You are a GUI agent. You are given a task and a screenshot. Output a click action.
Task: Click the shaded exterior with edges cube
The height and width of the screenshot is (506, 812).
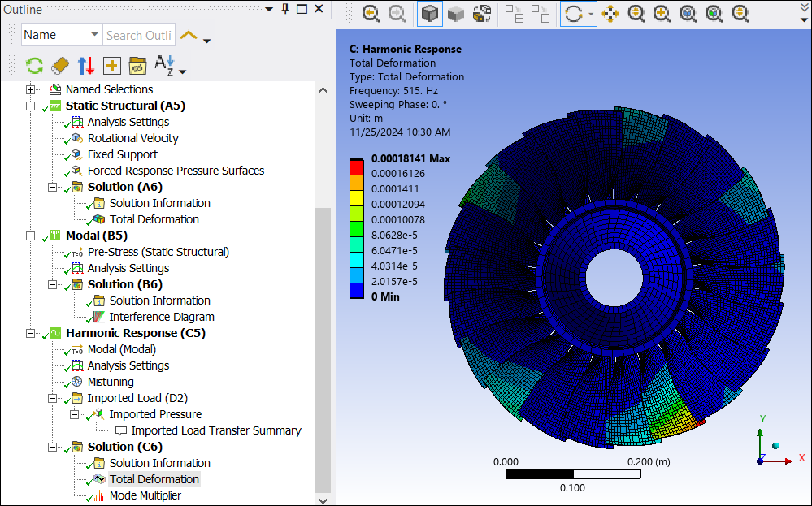(x=430, y=13)
